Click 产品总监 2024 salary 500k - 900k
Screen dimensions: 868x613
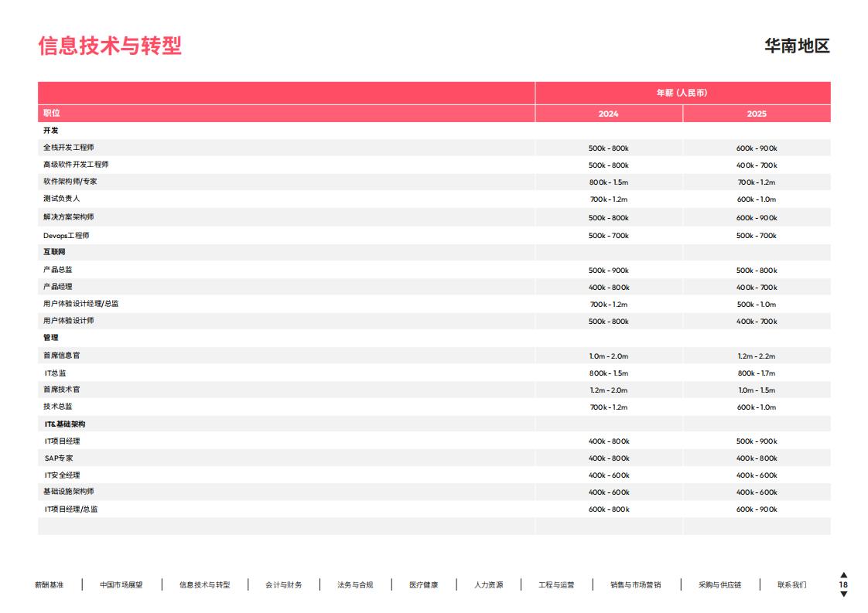pyautogui.click(x=609, y=271)
